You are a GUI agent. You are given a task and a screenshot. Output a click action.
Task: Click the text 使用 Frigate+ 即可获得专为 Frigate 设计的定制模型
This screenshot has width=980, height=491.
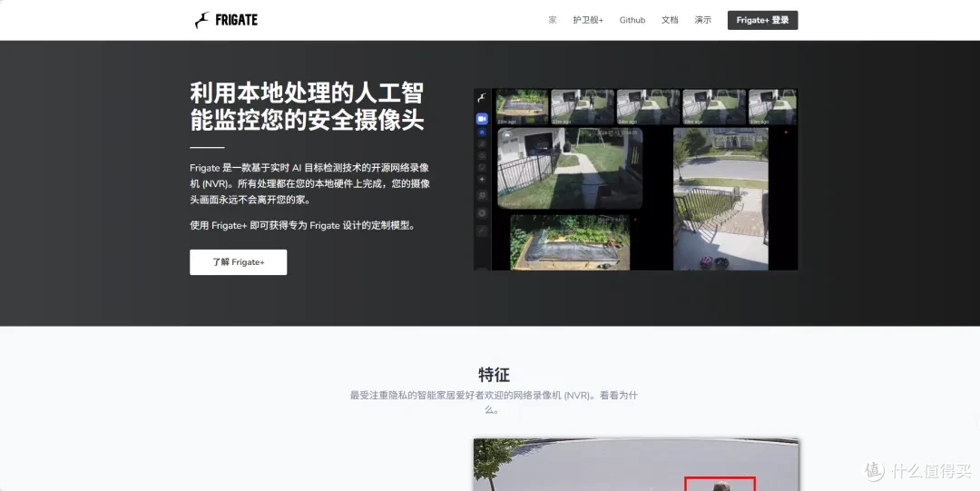[x=303, y=225]
